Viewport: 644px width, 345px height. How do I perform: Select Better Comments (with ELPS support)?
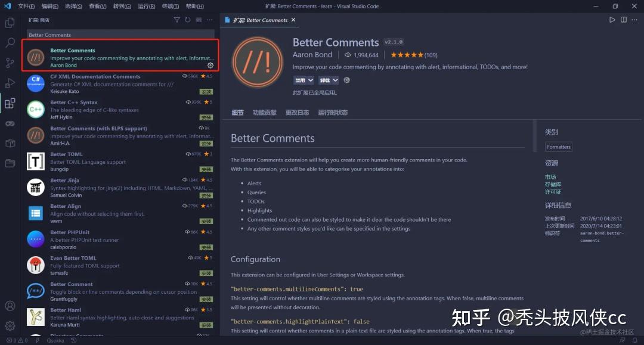[x=120, y=135]
